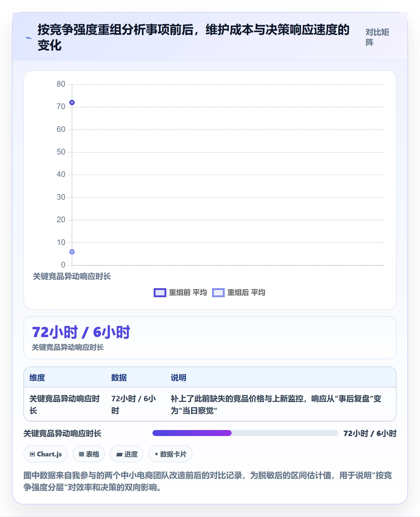
Task: Select the 数据卡片 tag chip
Action: [x=170, y=454]
